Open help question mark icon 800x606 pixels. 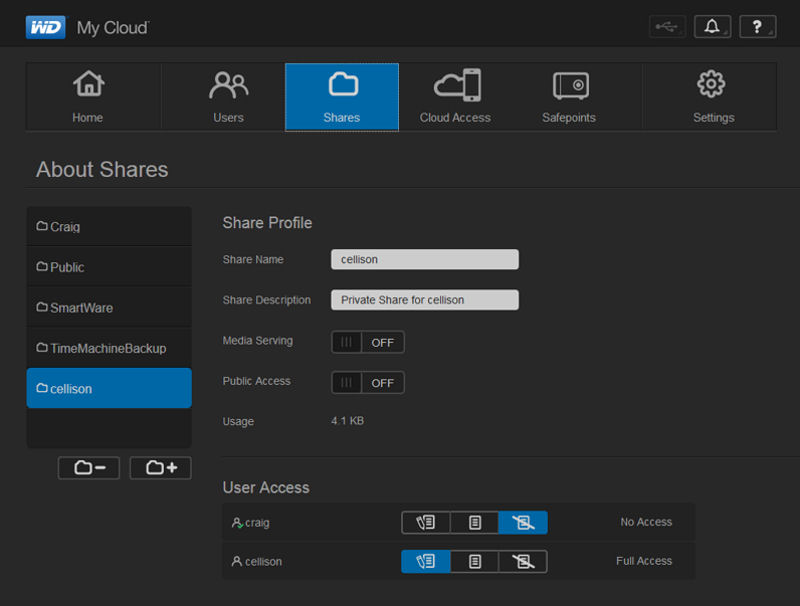[758, 27]
